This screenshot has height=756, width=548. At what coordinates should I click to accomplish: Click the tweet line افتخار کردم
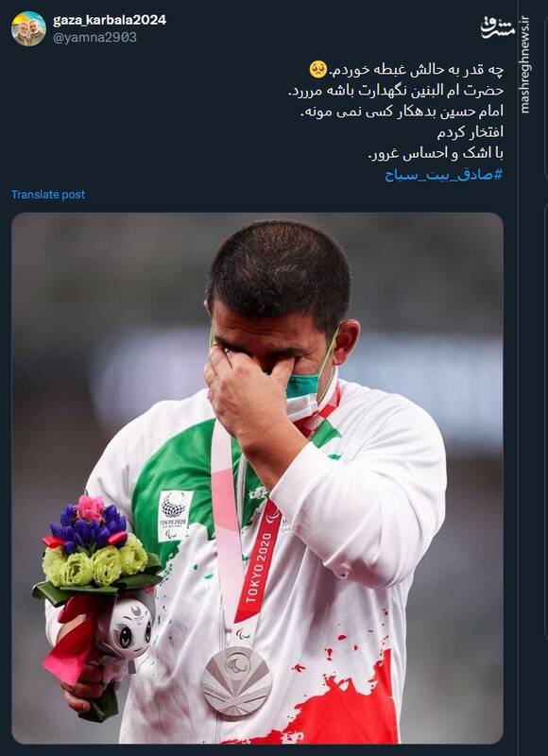[x=471, y=132]
